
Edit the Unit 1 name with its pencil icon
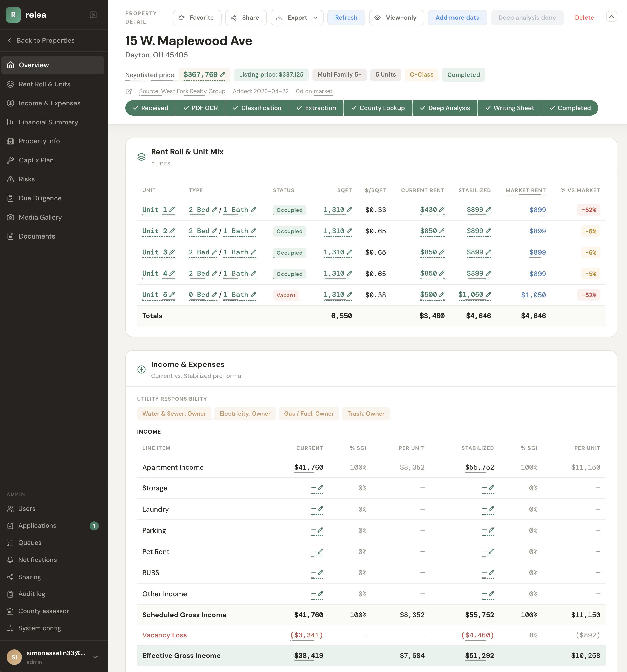click(x=172, y=210)
